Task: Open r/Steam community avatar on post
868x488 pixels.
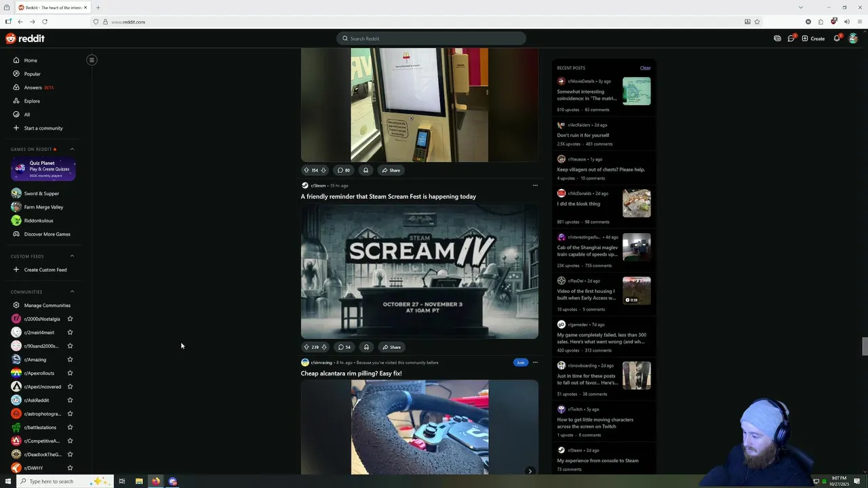Action: tap(304, 185)
